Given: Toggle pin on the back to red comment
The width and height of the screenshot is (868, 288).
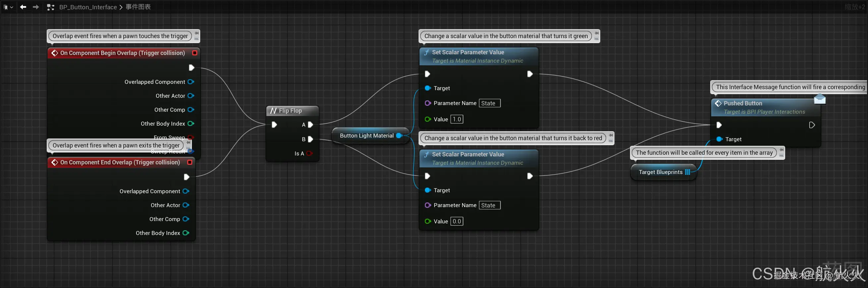Looking at the screenshot, I should pos(610,136).
